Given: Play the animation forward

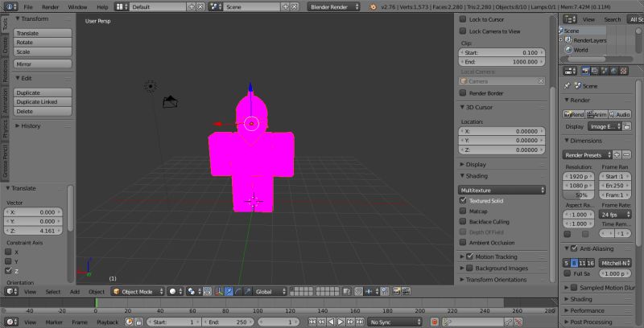Looking at the screenshot, I should 341,322.
